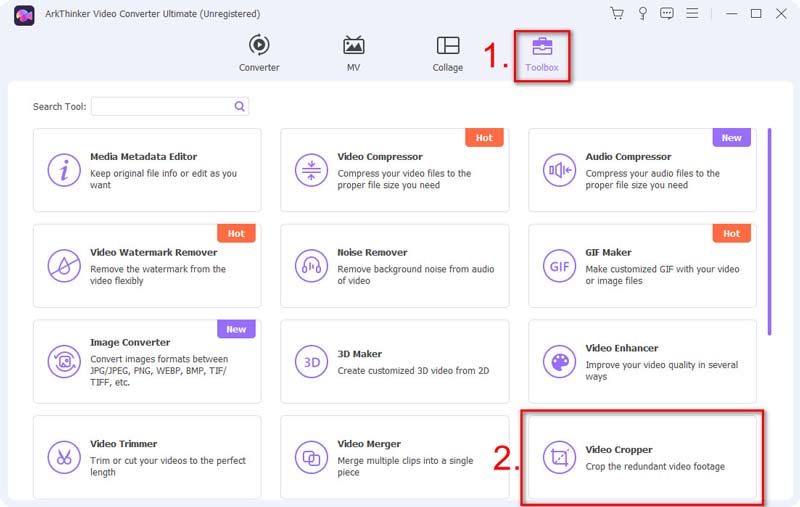Open the hamburger menu in title bar
Screen dimensions: 800x507
692,13
